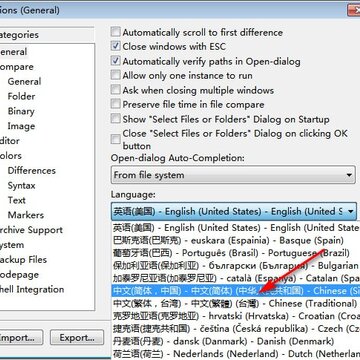The height and width of the screenshot is (360, 360).
Task: Open the Binary category
Action: (x=21, y=111)
